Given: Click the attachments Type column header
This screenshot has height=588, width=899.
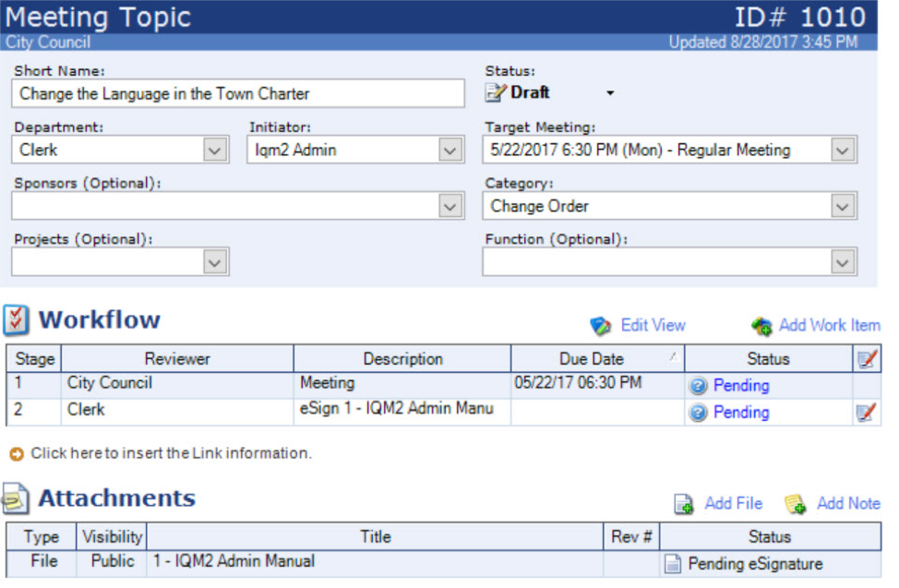Looking at the screenshot, I should [42, 537].
